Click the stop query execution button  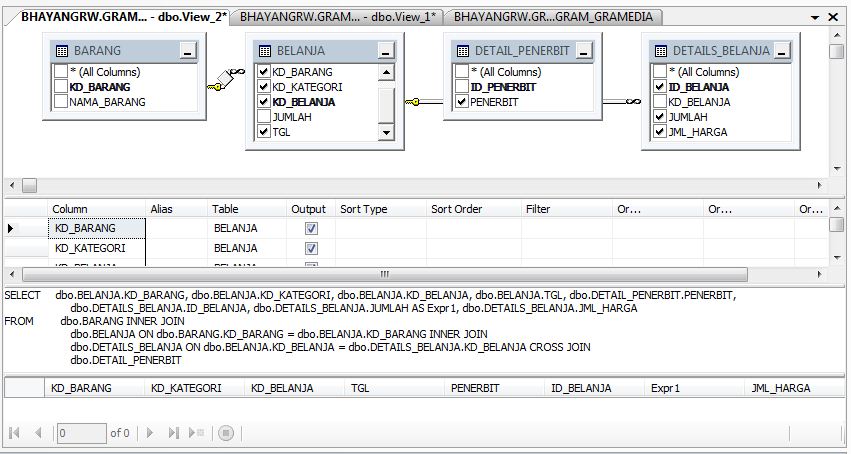coord(226,433)
